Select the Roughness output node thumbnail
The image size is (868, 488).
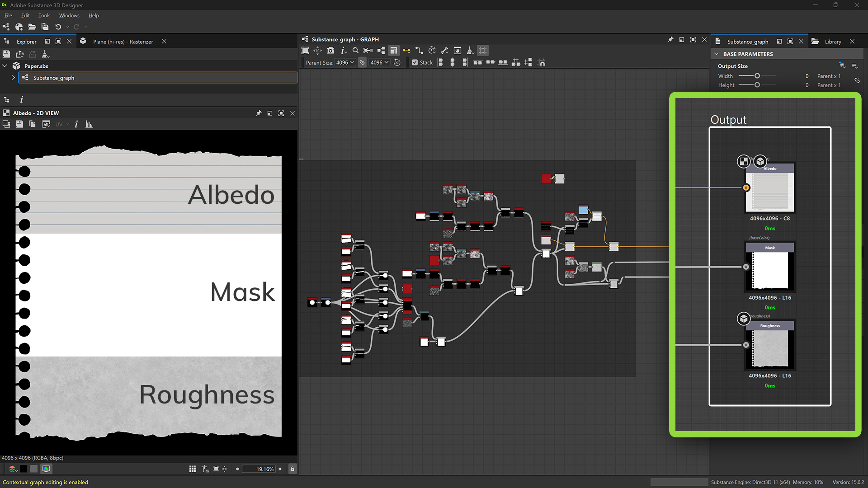click(770, 348)
